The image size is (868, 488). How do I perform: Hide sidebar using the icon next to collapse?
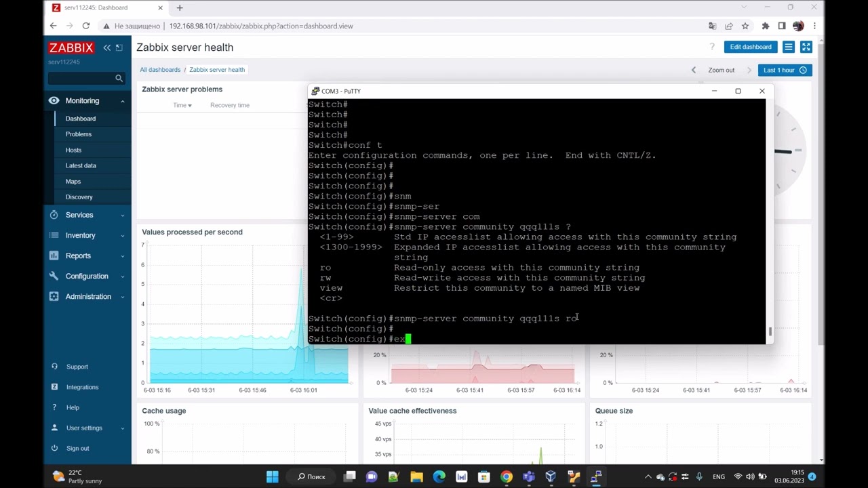[x=119, y=47]
